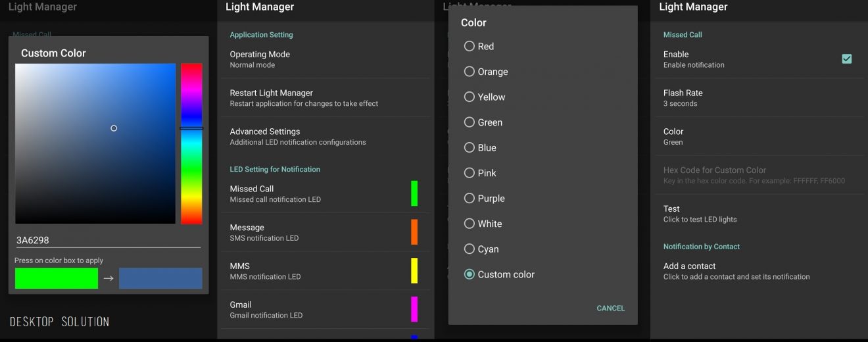Tap Restart Light Manager option
Image resolution: width=868 pixels, height=342 pixels.
325,98
